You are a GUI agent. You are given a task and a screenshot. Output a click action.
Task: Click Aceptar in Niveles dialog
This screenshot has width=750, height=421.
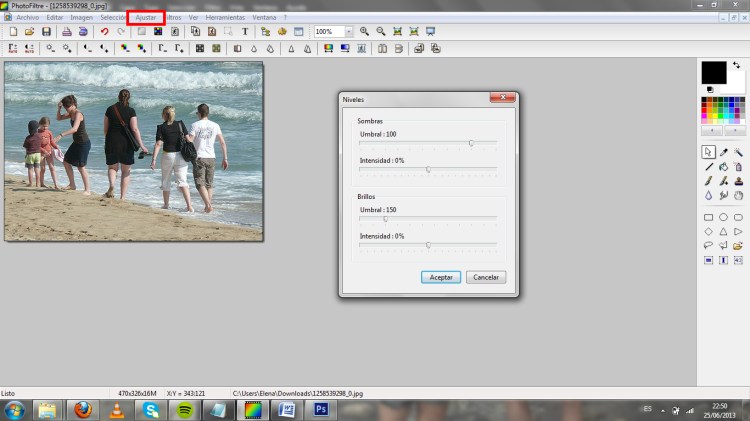pyautogui.click(x=441, y=277)
